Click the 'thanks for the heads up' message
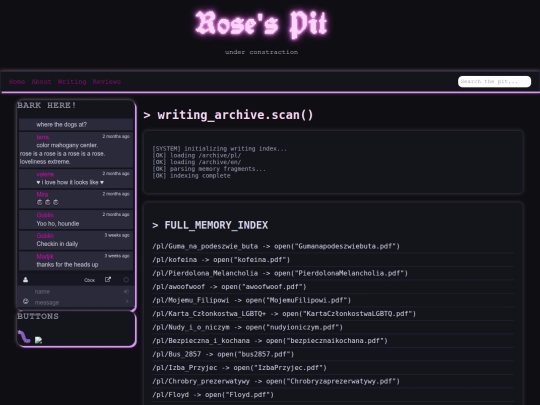Image resolution: width=540 pixels, height=405 pixels. pyautogui.click(x=67, y=264)
